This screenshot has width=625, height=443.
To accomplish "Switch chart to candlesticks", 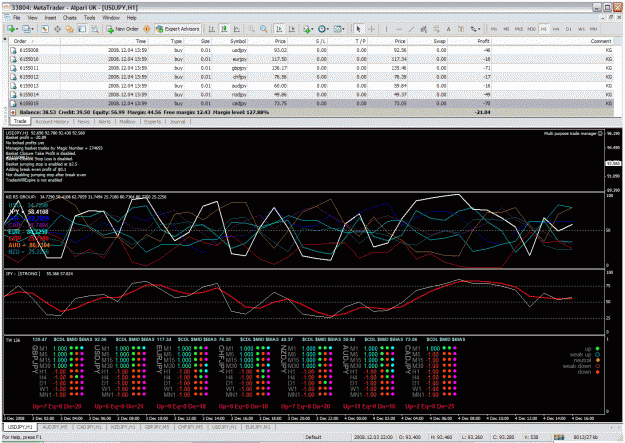I will (x=224, y=29).
